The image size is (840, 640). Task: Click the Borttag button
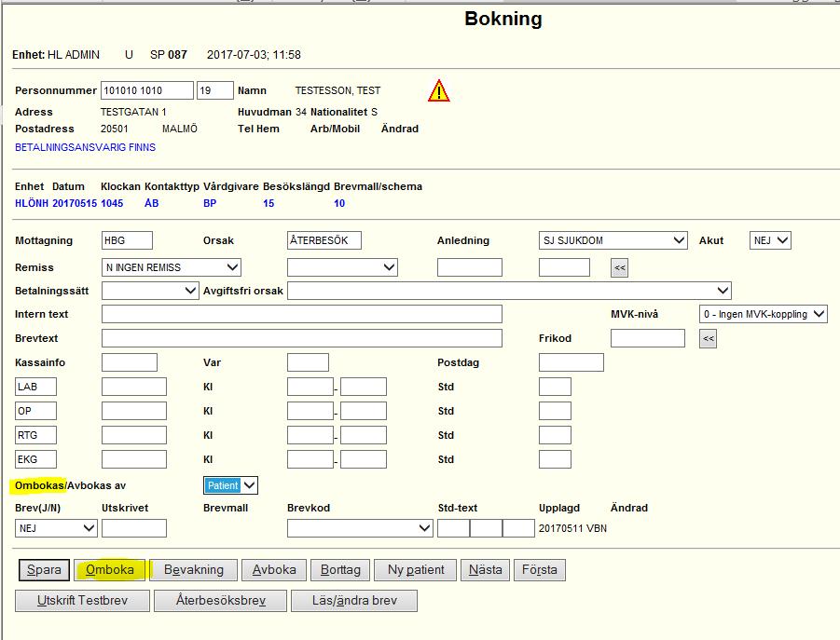(340, 570)
